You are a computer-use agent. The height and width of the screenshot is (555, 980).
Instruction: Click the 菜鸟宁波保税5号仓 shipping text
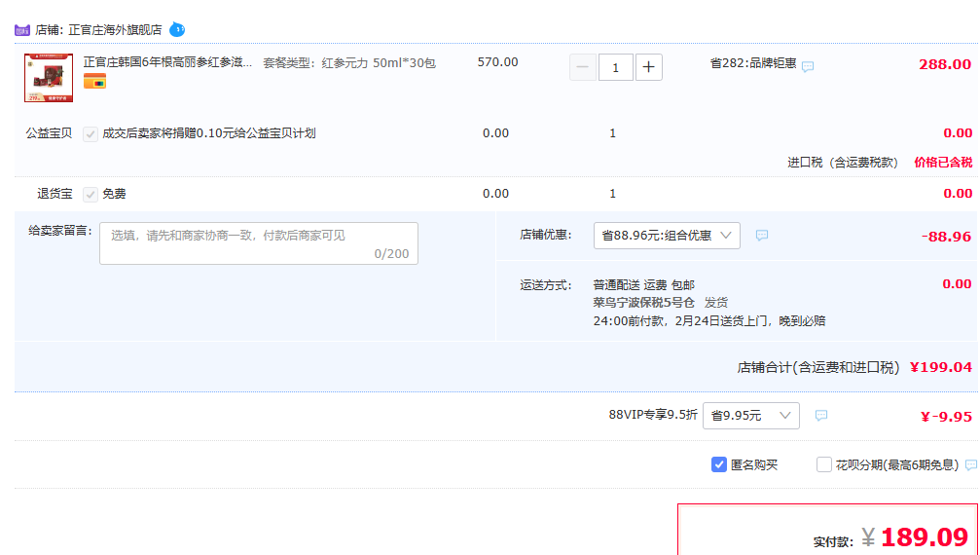(643, 303)
